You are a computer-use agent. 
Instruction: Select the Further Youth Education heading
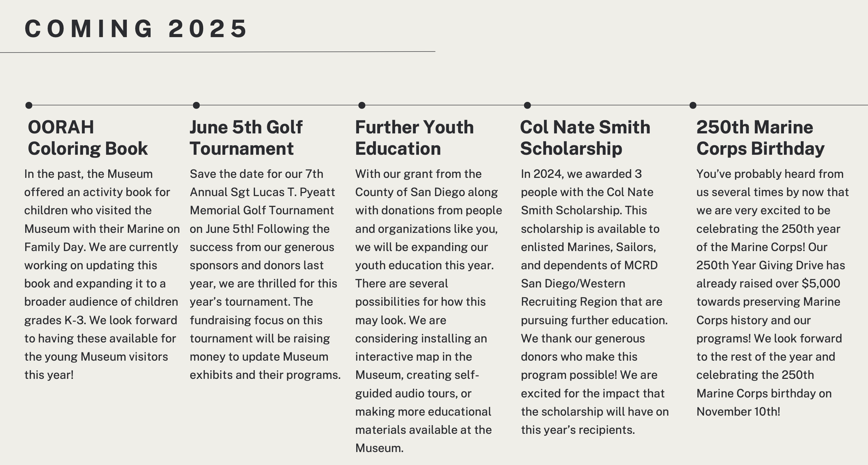coord(414,138)
